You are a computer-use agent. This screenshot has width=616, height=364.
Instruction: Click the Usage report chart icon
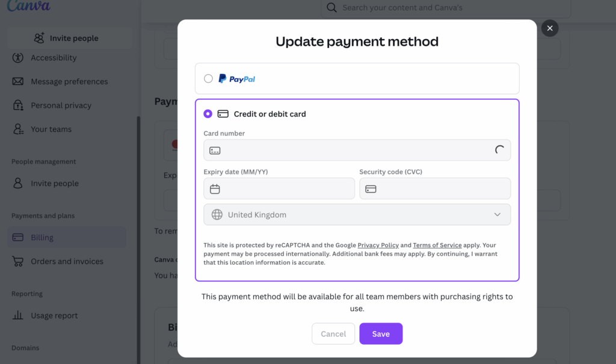coord(18,315)
